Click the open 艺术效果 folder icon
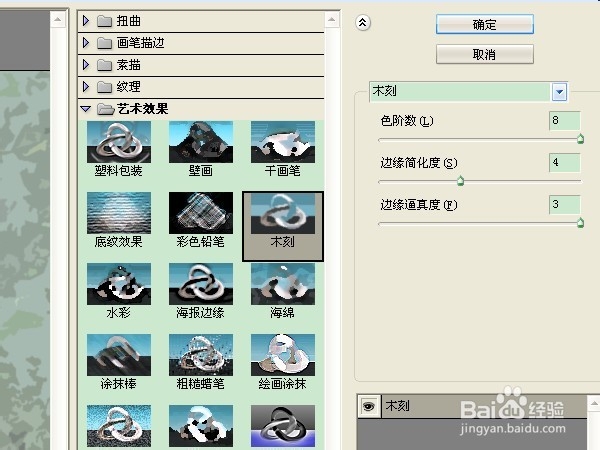Screen dimensions: 600x450 106,109
